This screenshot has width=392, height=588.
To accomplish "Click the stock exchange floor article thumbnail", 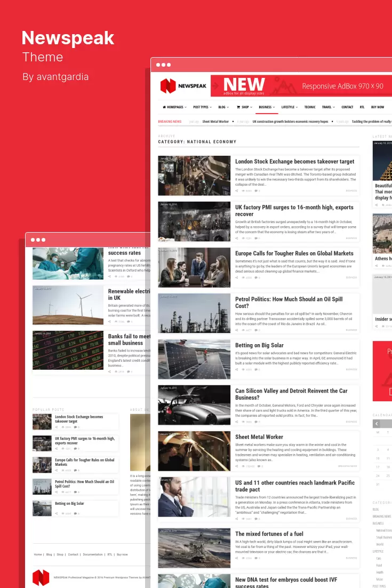I will [194, 176].
